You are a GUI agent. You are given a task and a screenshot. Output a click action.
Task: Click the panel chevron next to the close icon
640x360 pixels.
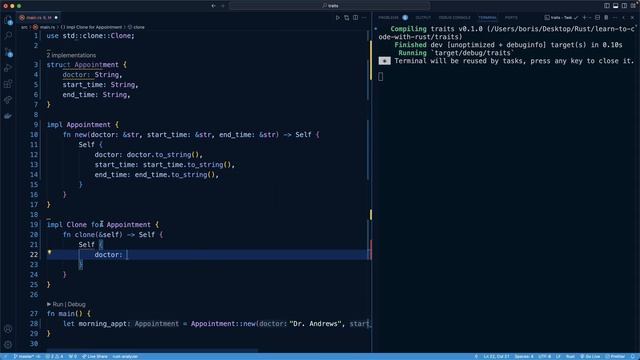[624, 18]
